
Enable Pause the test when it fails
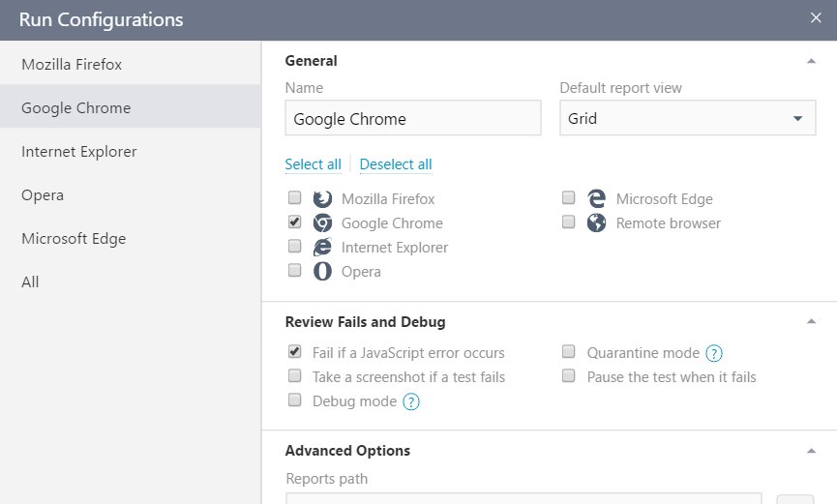tap(569, 376)
